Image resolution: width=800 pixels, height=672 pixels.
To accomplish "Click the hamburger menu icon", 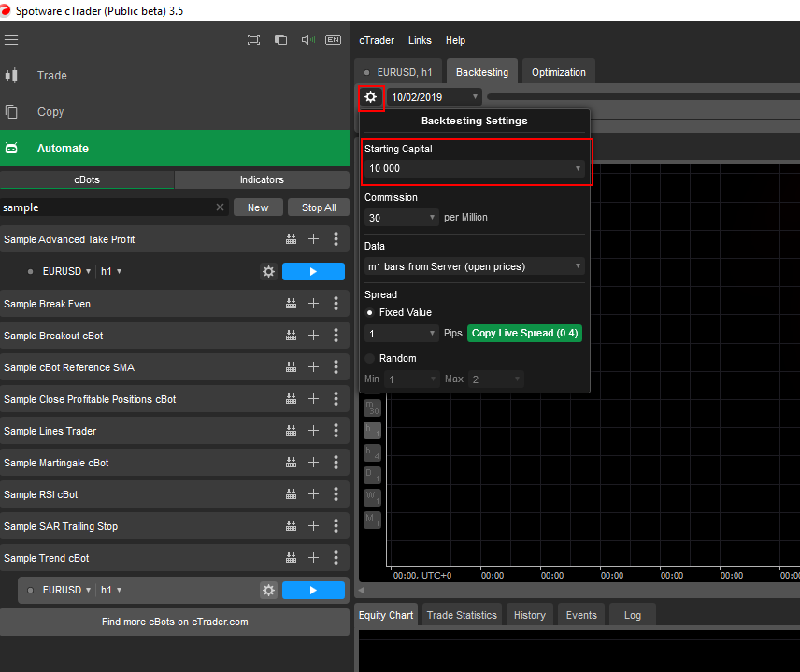I will point(11,40).
